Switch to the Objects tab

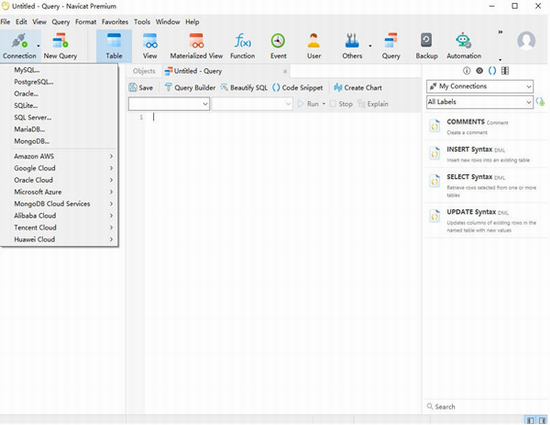[144, 71]
